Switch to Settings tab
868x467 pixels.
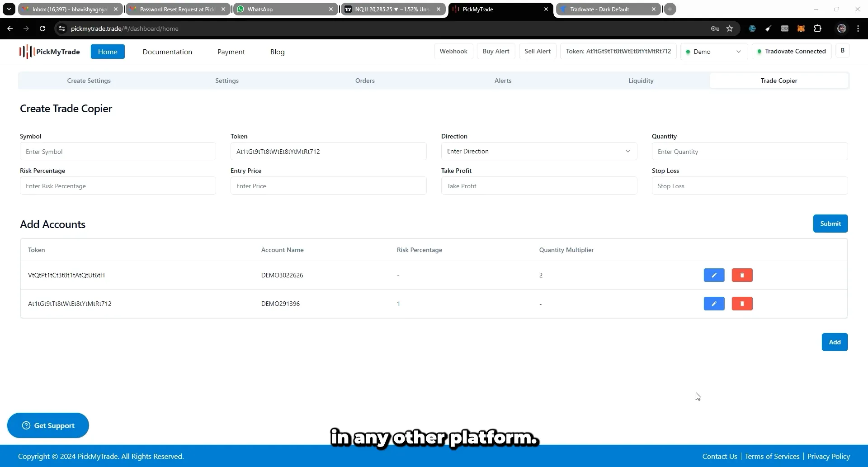[227, 81]
